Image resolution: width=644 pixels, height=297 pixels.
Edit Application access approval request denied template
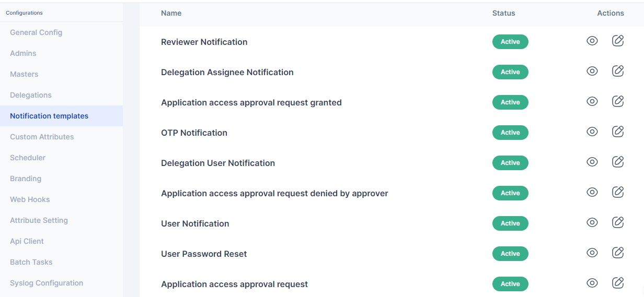coord(618,193)
